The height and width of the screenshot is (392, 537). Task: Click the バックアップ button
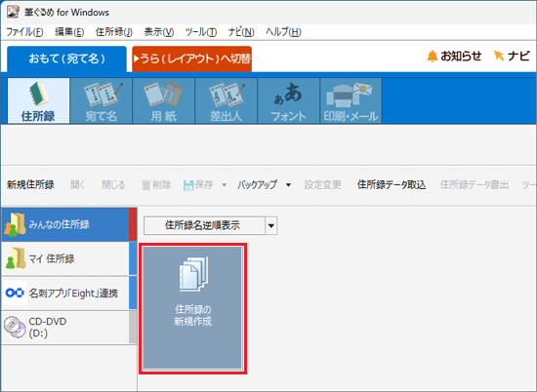257,185
